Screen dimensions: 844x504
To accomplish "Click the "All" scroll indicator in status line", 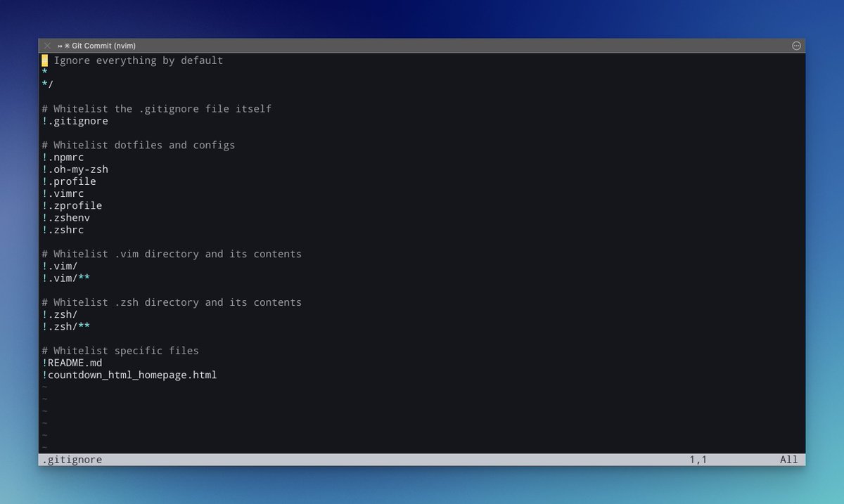I will [789, 460].
